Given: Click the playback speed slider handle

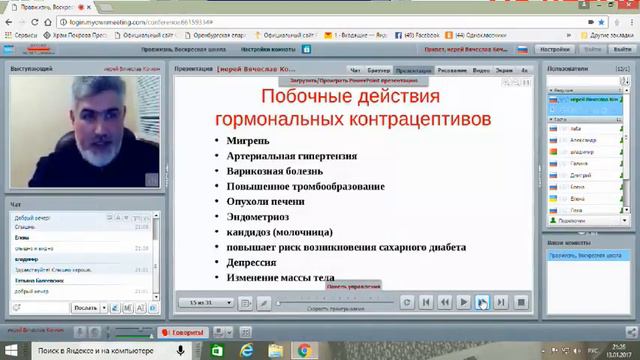Looking at the screenshot, I should pos(278,303).
